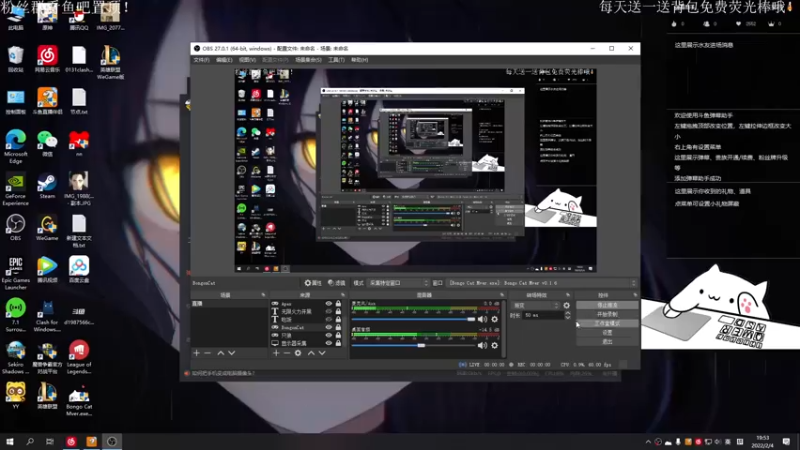Pop out the Audio Mixer dock panel
Image resolution: width=800 pixels, height=450 pixels.
502,295
